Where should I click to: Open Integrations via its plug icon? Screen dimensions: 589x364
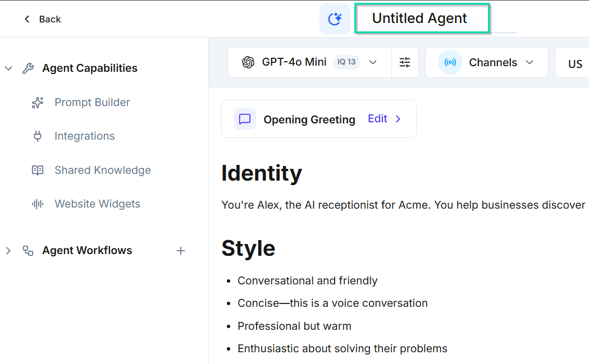click(37, 136)
